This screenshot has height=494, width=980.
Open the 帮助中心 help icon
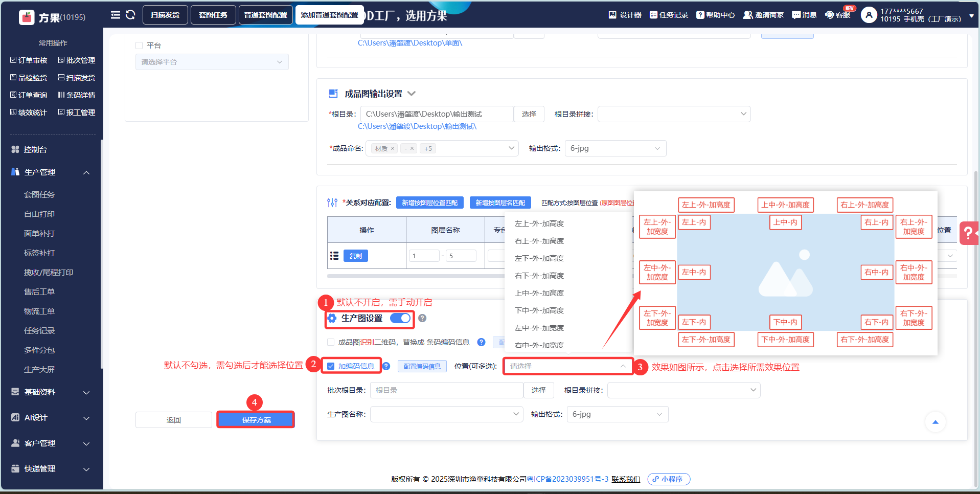coord(700,15)
